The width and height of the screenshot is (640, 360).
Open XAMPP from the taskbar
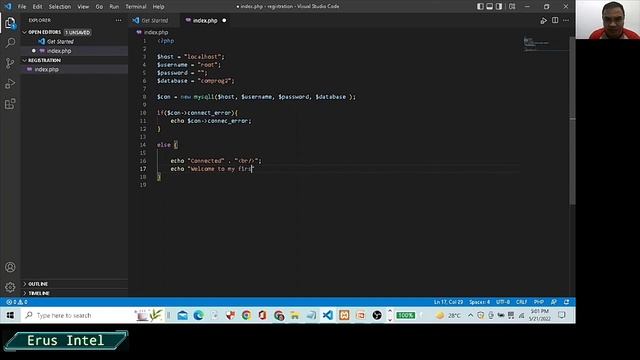pos(344,315)
